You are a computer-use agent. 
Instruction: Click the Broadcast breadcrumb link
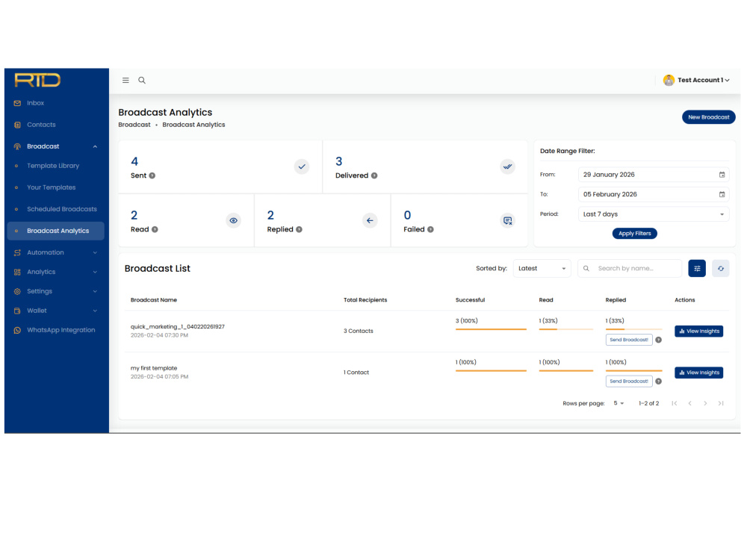(x=134, y=125)
